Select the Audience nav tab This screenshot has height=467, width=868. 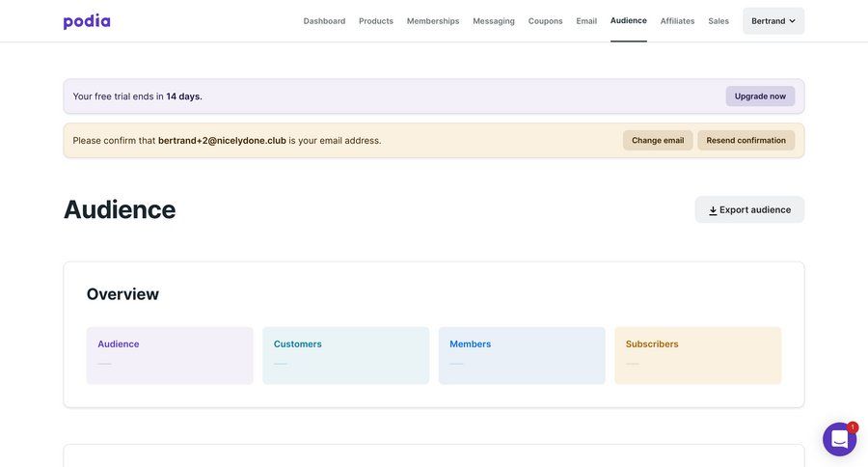(x=628, y=20)
